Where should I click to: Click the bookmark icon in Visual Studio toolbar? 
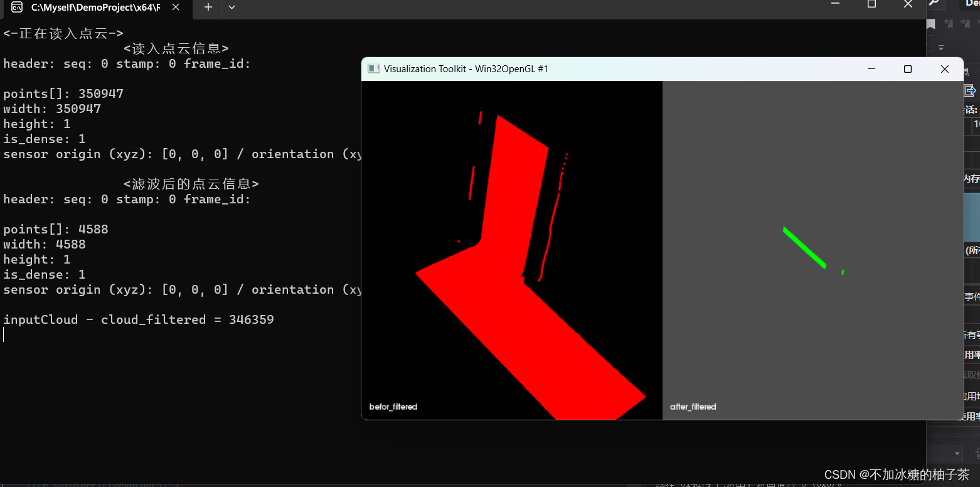tap(931, 24)
